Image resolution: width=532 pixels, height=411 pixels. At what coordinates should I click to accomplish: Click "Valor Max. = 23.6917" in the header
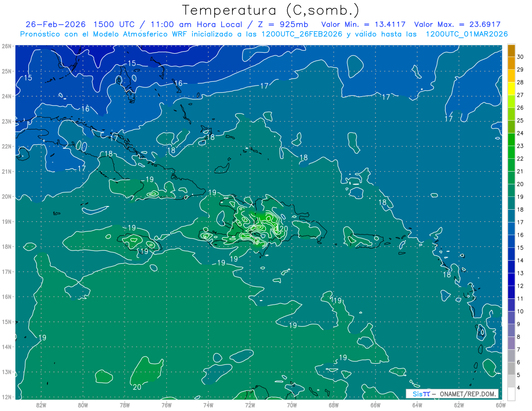click(x=457, y=24)
